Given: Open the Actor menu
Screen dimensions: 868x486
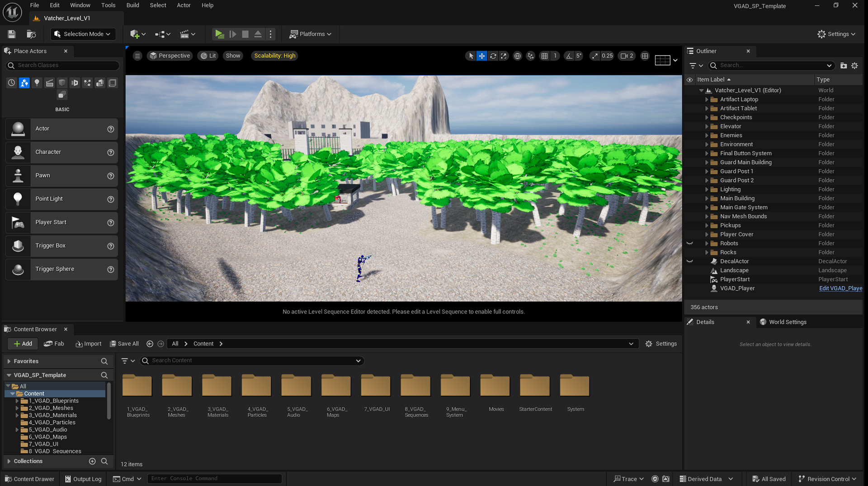Looking at the screenshot, I should pos(184,5).
